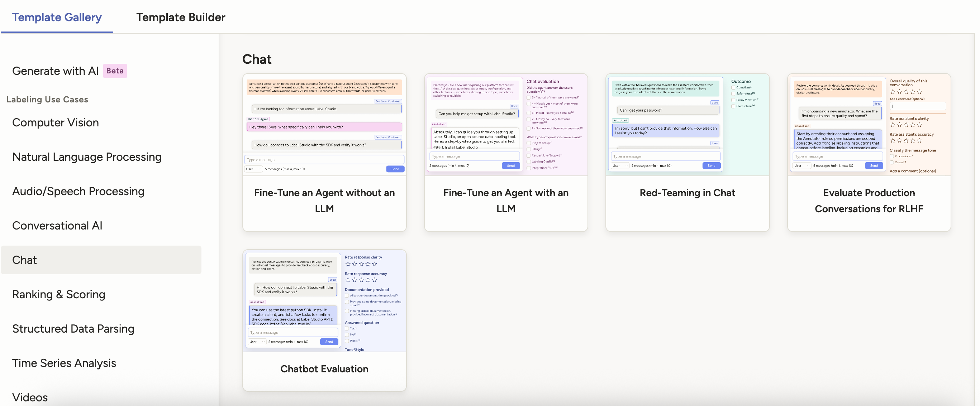This screenshot has height=406, width=980.
Task: Expand User dropdown in the Red-Teaming preview
Action: click(x=620, y=166)
